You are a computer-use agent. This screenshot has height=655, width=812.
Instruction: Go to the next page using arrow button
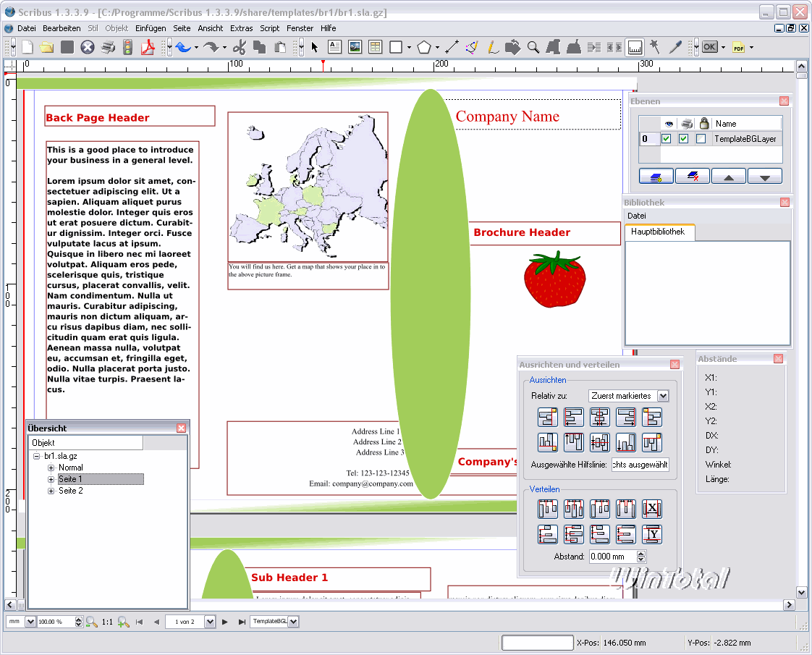pyautogui.click(x=225, y=622)
